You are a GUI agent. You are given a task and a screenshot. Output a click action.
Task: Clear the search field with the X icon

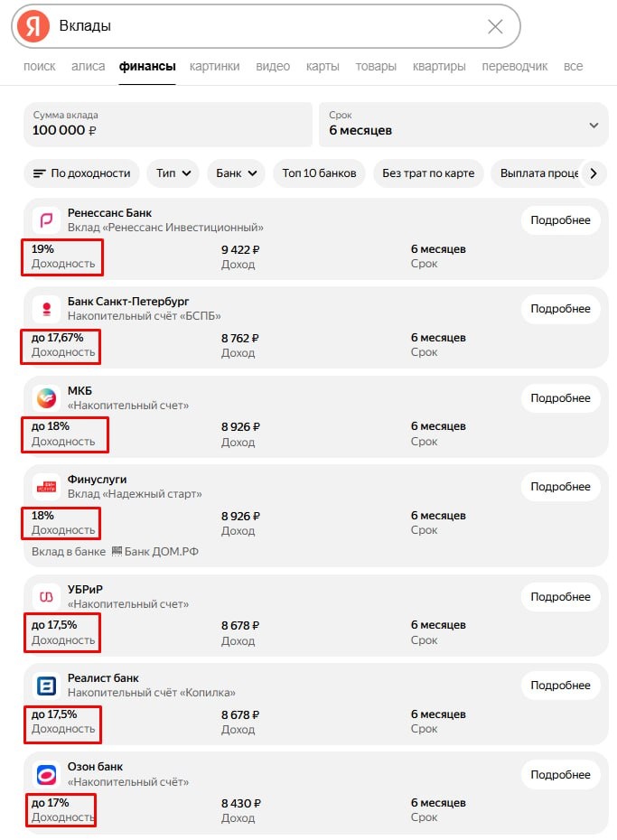coord(495,26)
